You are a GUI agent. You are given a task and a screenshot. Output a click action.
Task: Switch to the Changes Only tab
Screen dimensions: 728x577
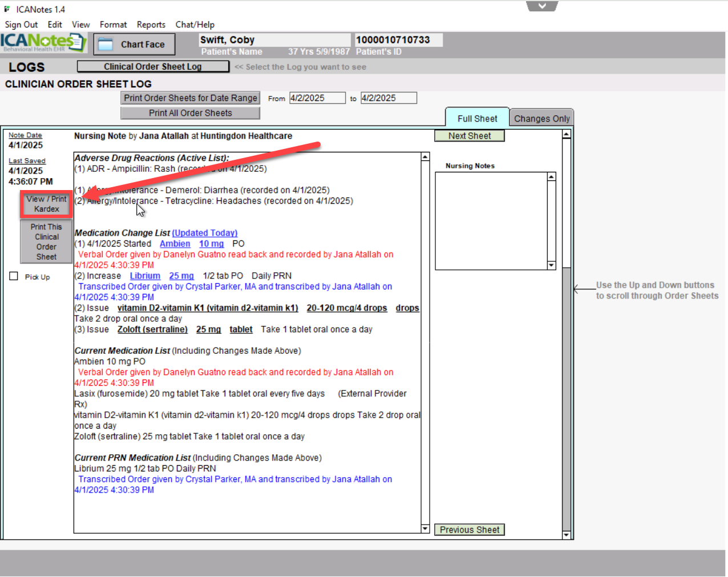tap(541, 119)
